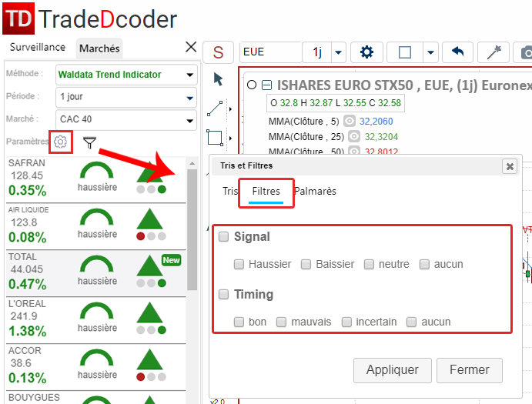This screenshot has width=532, height=404.
Task: Click the 1j timeframe button
Action: coord(317,52)
